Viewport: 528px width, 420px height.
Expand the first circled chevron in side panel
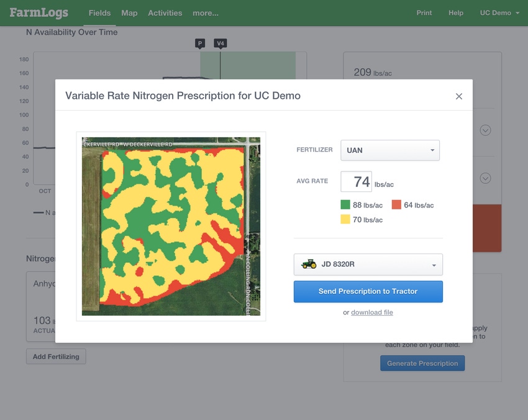click(x=485, y=130)
